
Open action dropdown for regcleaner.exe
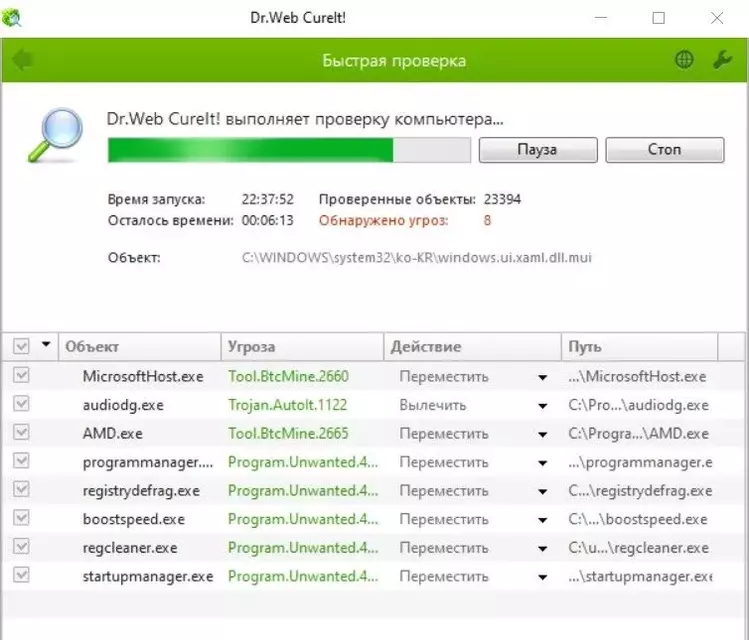542,549
